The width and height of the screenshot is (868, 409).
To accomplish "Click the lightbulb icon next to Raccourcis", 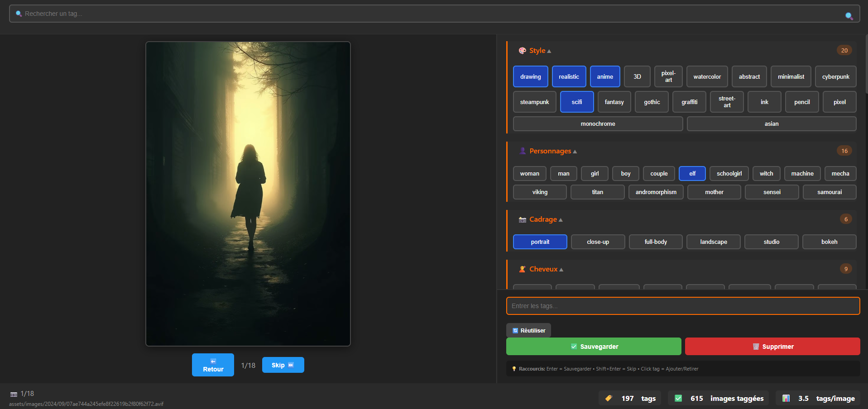I will click(x=513, y=369).
